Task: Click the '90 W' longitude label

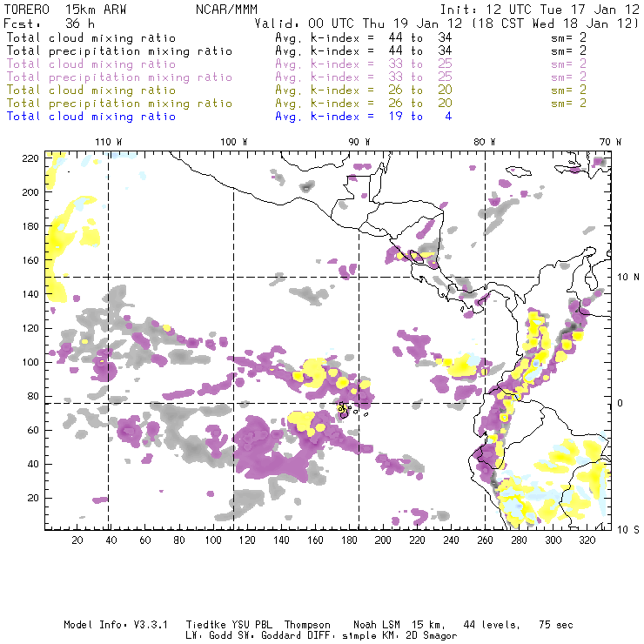Action: [x=359, y=142]
